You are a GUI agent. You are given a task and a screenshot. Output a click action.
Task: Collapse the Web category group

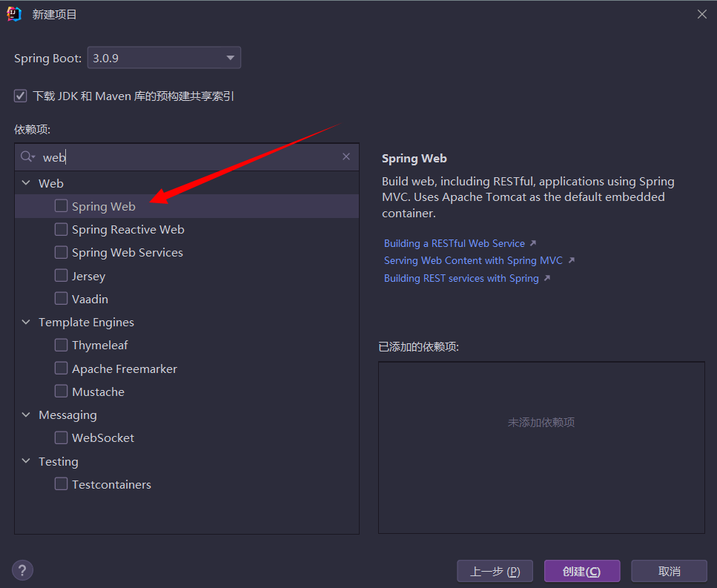pyautogui.click(x=26, y=183)
